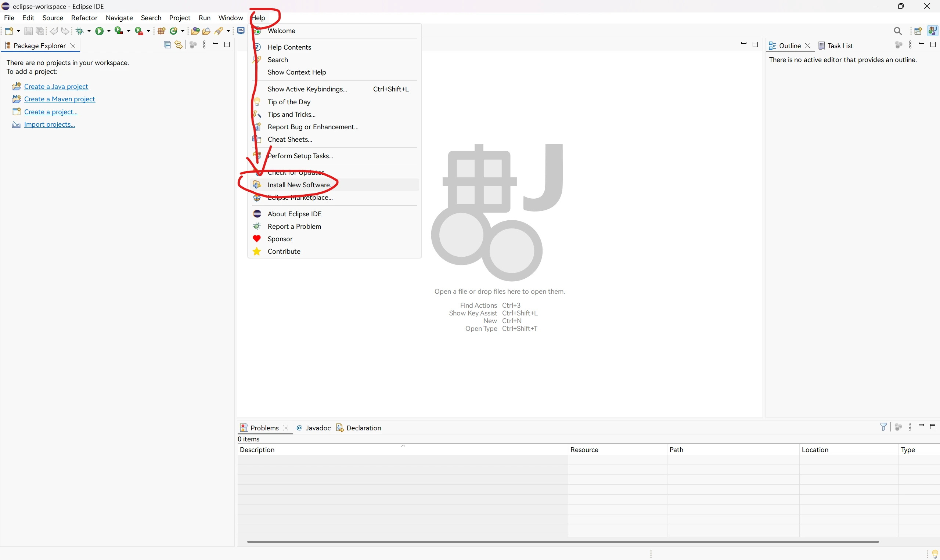Open the Package Explorer view menu (three dots)

coord(204,45)
